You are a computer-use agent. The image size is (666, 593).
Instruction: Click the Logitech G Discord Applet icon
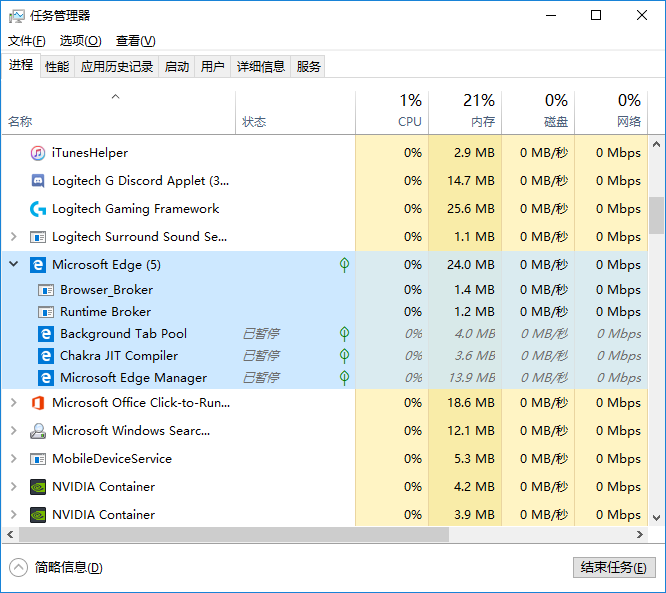coord(38,181)
